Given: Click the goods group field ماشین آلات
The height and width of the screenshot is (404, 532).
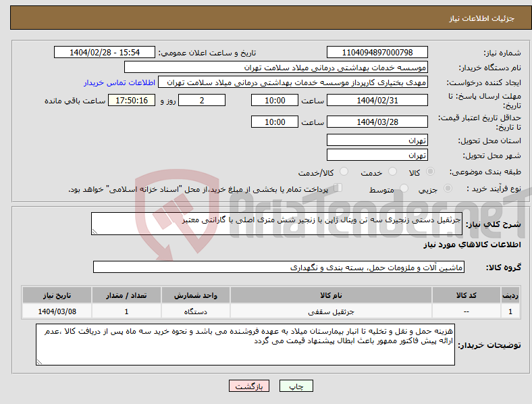Looking at the screenshot, I should pyautogui.click(x=279, y=267).
